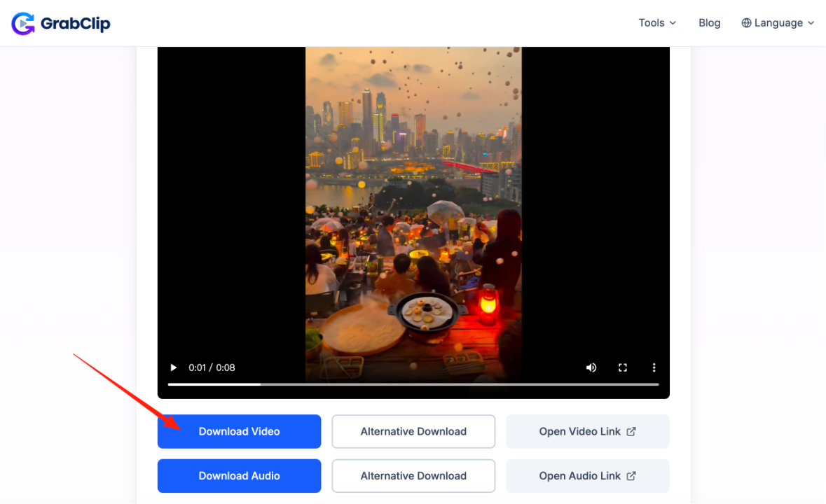Open the Blog page
This screenshot has width=826, height=504.
709,23
